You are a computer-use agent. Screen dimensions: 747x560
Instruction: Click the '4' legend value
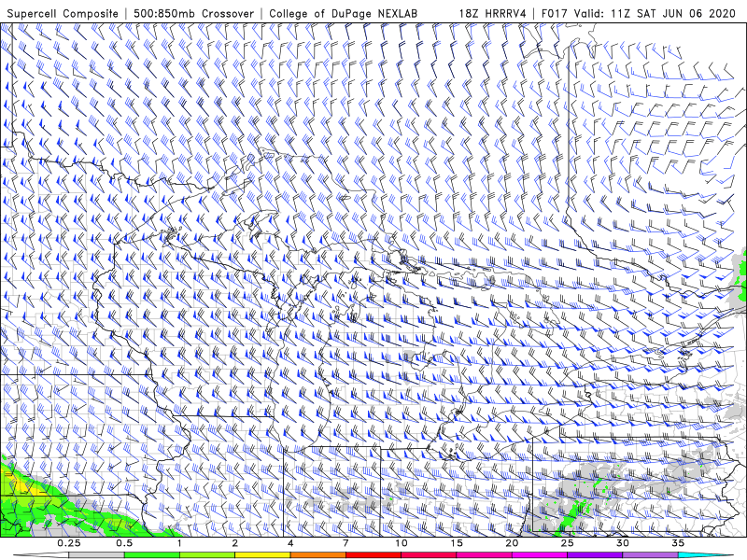(290, 543)
